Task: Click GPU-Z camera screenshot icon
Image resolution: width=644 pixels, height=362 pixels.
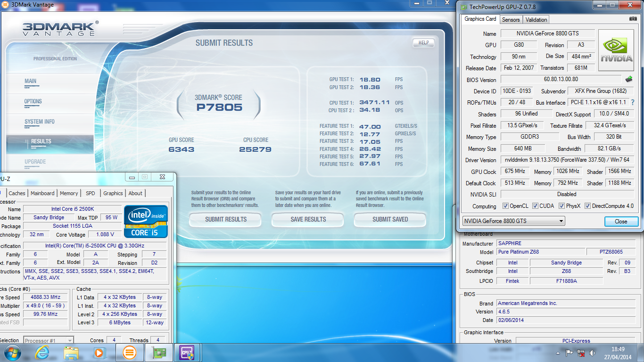Action: click(633, 19)
